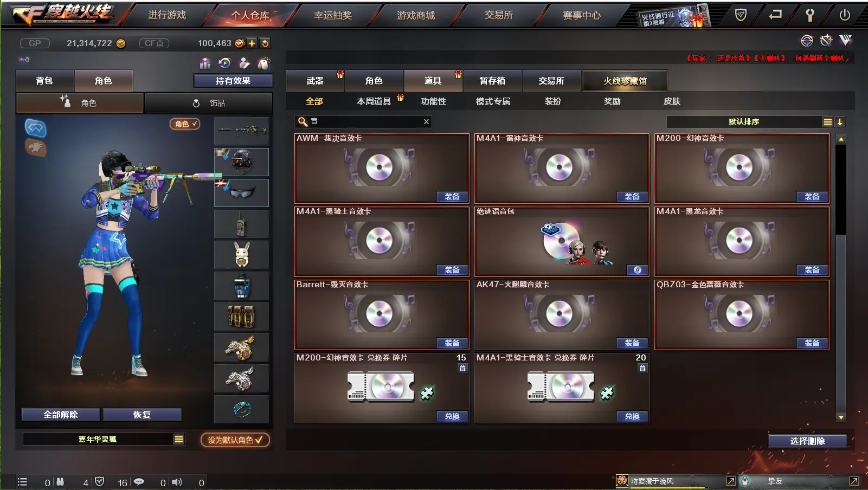Screen dimensions: 868x490
Task: Open the shield security icon in top bar
Action: [x=741, y=15]
